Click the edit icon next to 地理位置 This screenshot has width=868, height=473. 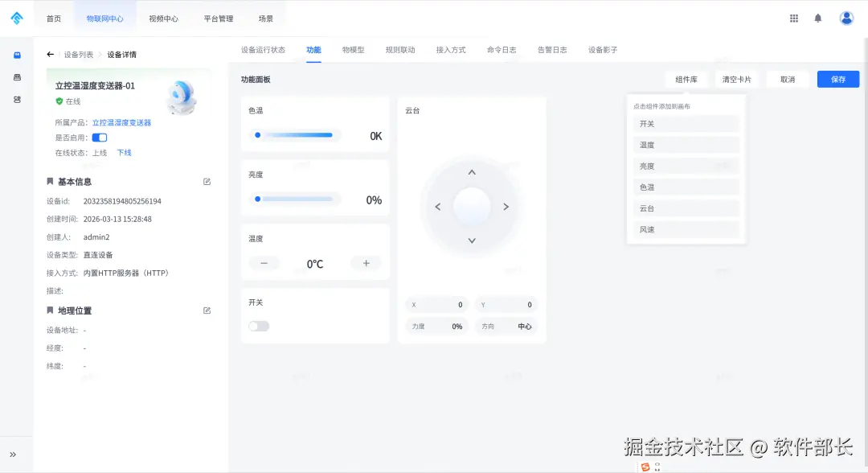(x=207, y=310)
